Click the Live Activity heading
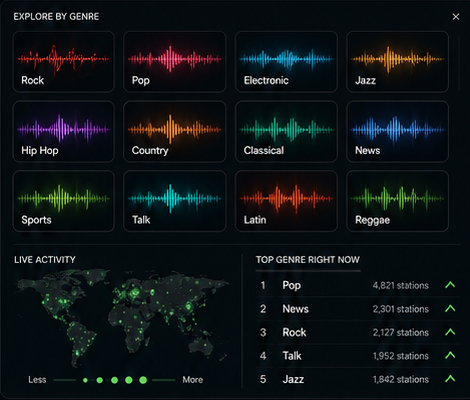This screenshot has height=400, width=470. pos(45,260)
